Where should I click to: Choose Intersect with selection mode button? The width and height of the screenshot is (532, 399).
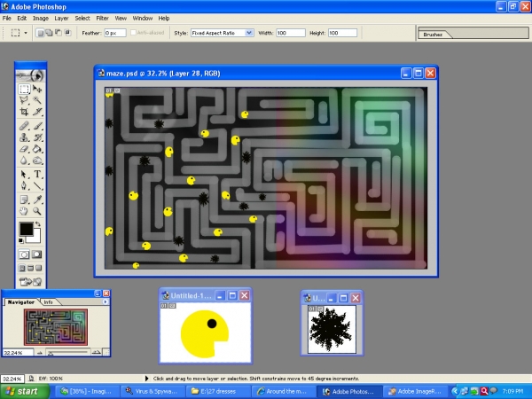coord(68,33)
